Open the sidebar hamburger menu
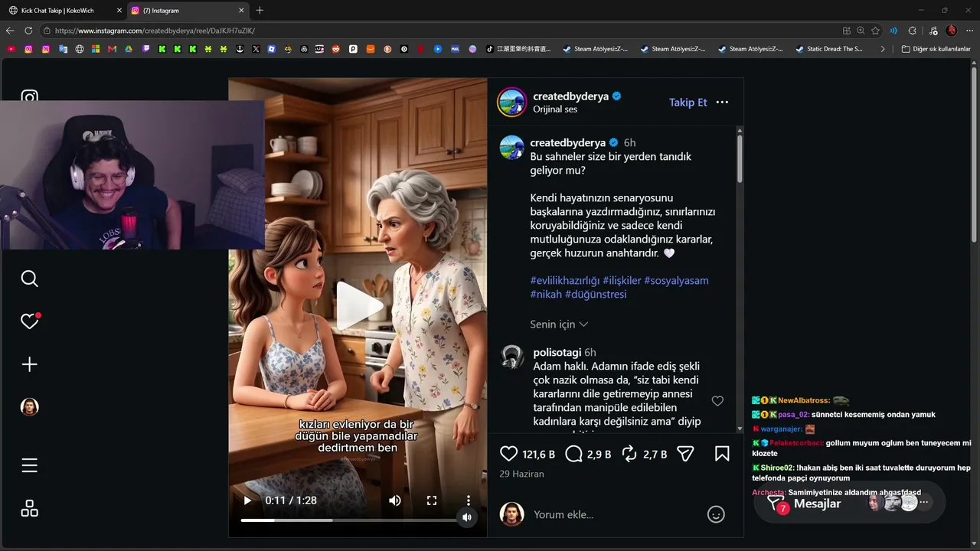The width and height of the screenshot is (980, 551). [x=29, y=465]
